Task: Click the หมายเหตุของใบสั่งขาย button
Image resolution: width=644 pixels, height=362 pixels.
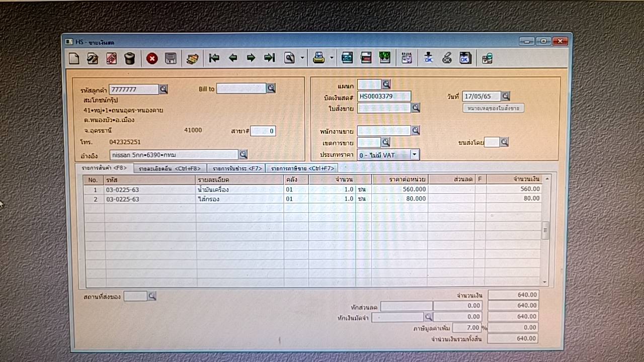Action: click(493, 108)
